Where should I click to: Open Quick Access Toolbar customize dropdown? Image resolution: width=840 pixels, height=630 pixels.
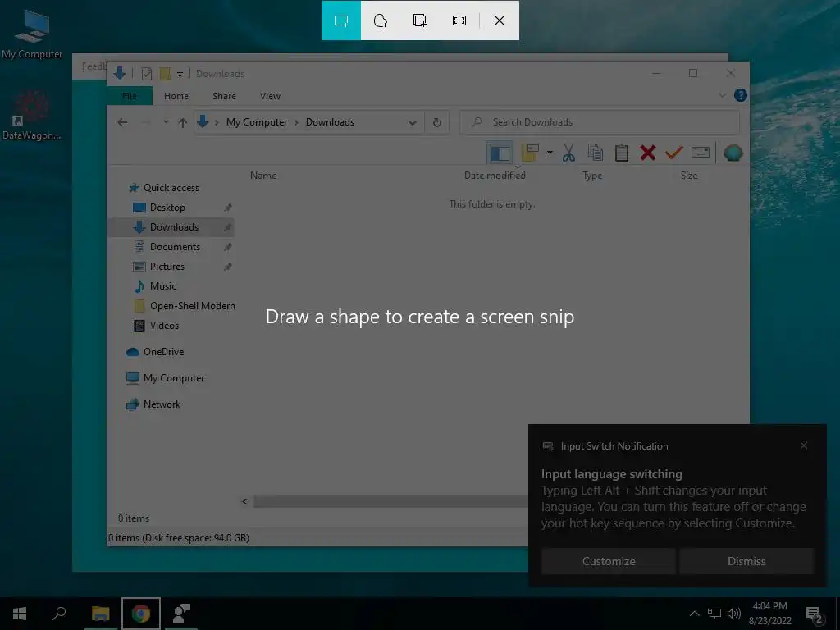(x=180, y=74)
